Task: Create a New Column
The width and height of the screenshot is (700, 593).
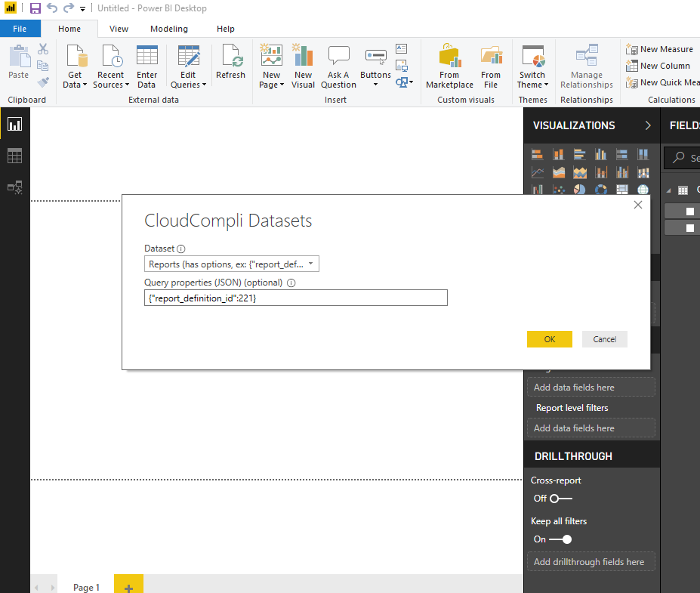Action: (x=658, y=66)
